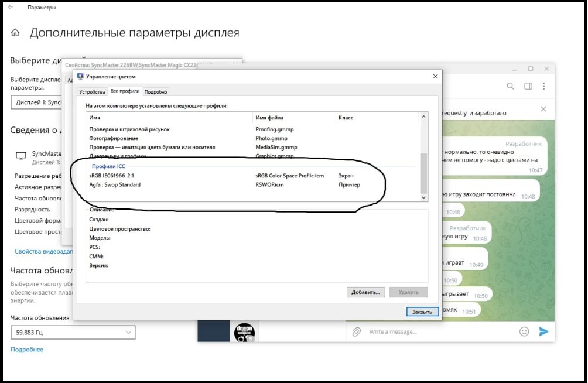Sort profiles by the Класс column header
The image size is (588, 383).
[346, 118]
